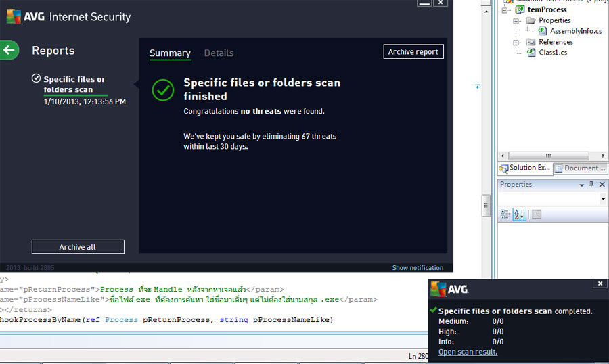
Task: Click the pProcessNameLike parameter in code
Action: (291, 320)
